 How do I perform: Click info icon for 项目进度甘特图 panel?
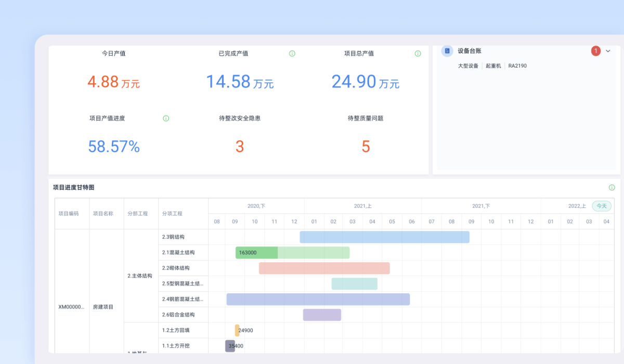(612, 188)
